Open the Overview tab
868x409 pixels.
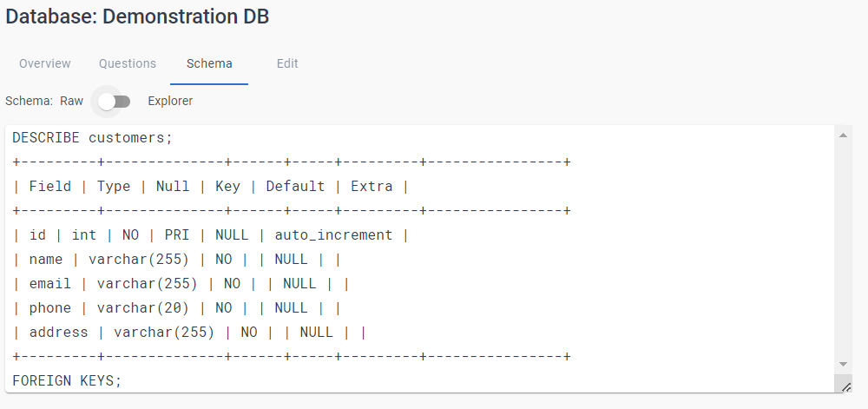coord(45,63)
